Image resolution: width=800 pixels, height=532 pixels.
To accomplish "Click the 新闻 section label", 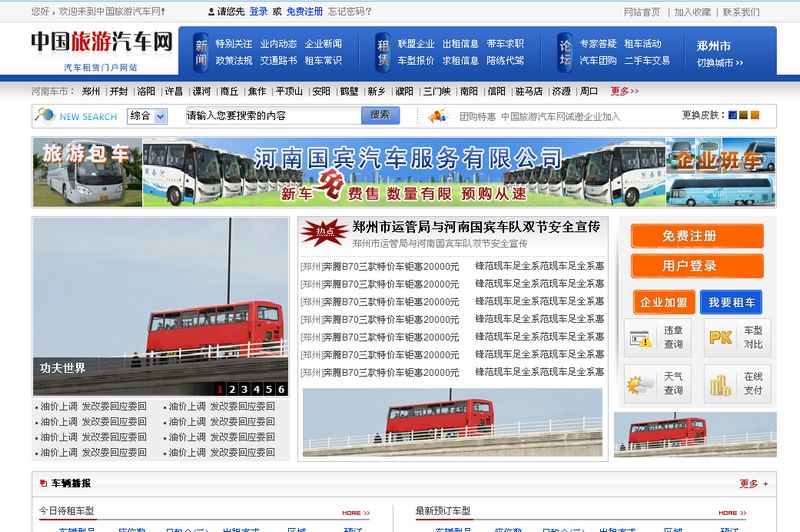I will coord(202,52).
